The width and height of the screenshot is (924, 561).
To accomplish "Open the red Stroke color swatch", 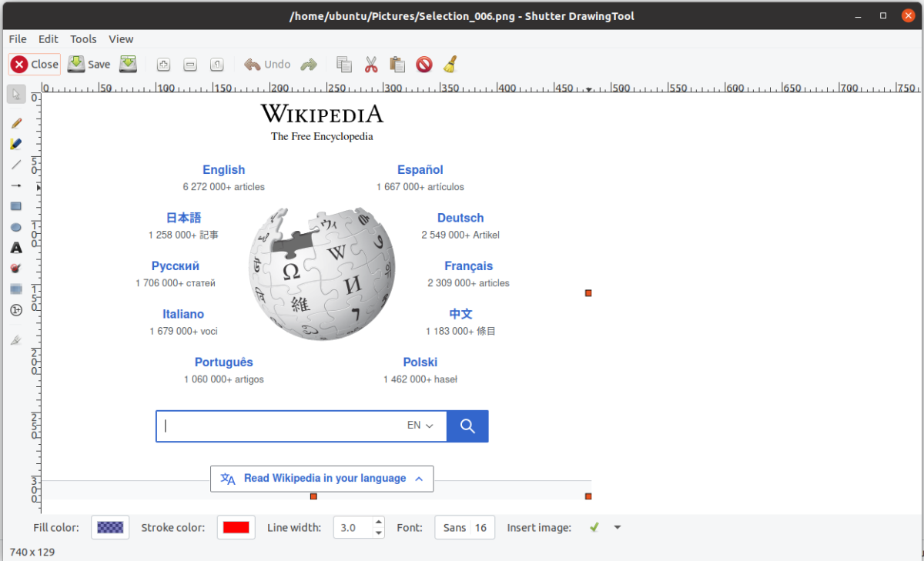I will (x=236, y=527).
